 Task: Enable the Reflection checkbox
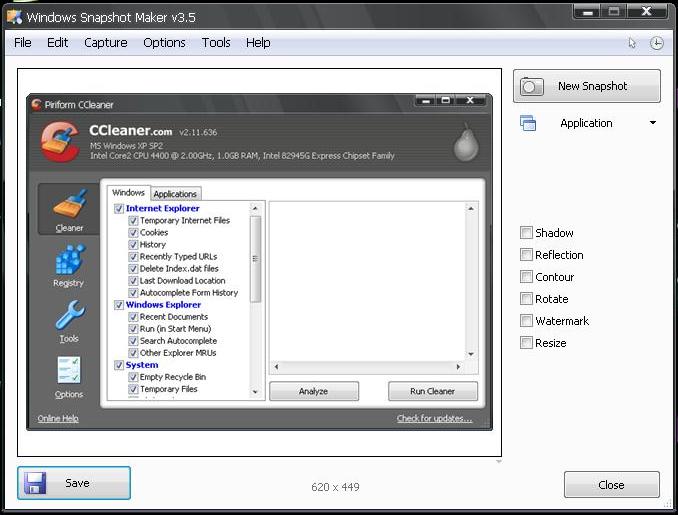coord(526,255)
